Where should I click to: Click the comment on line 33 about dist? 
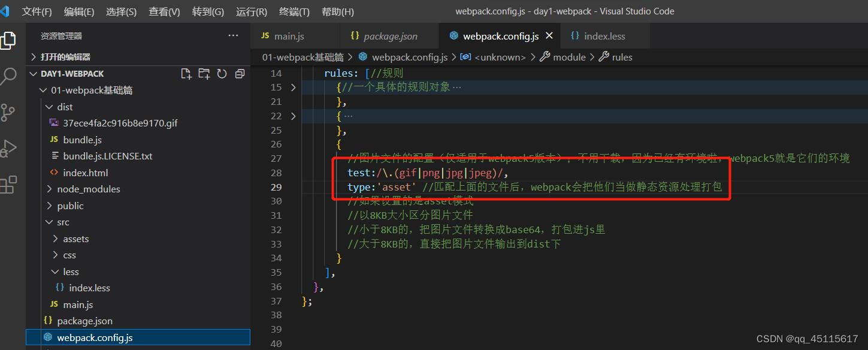click(x=454, y=244)
